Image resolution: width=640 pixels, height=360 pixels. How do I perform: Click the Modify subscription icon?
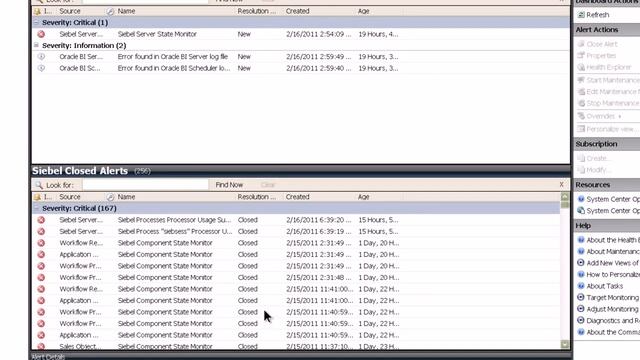click(581, 170)
